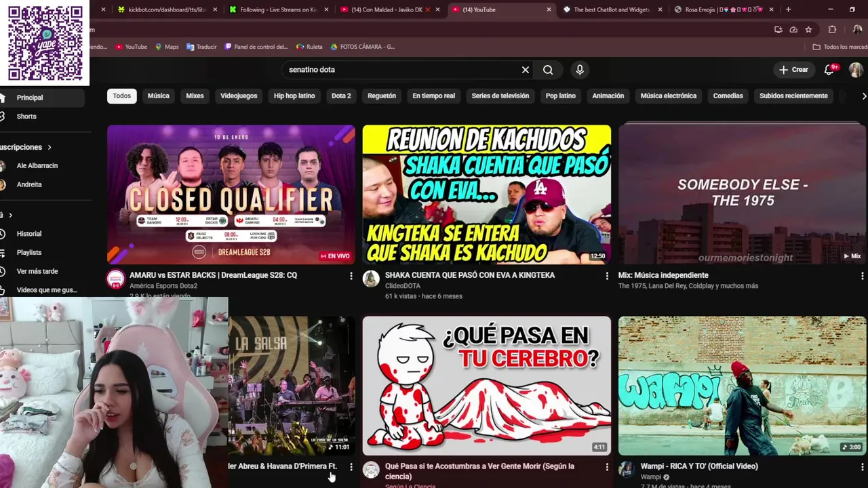Filter by Series de televisión chip
This screenshot has height=488, width=868.
(500, 96)
